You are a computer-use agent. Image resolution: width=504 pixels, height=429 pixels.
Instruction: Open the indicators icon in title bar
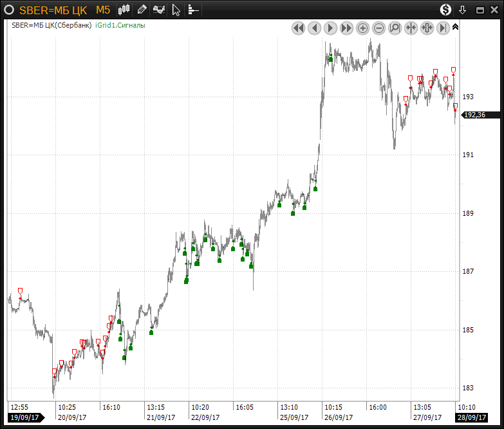[159, 10]
